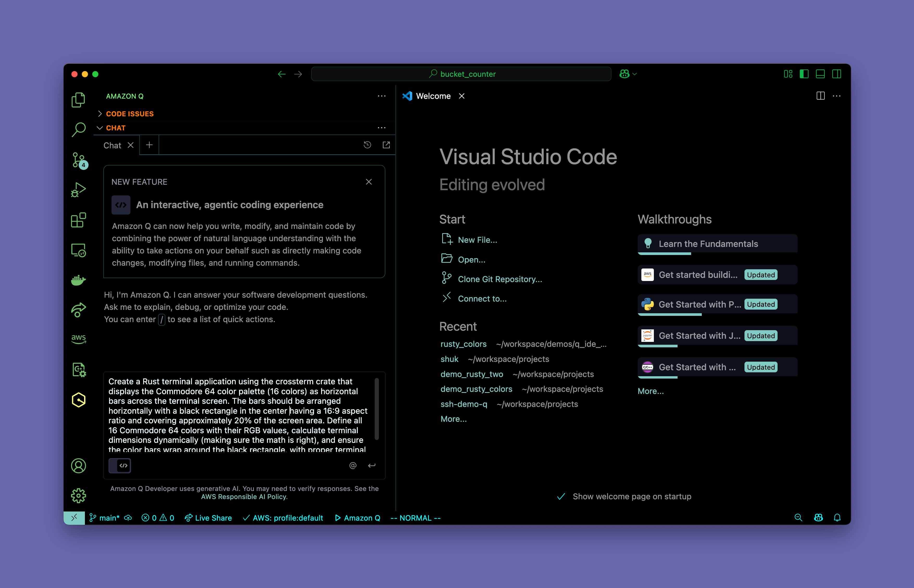Open the AWS Toolkit view

(79, 338)
